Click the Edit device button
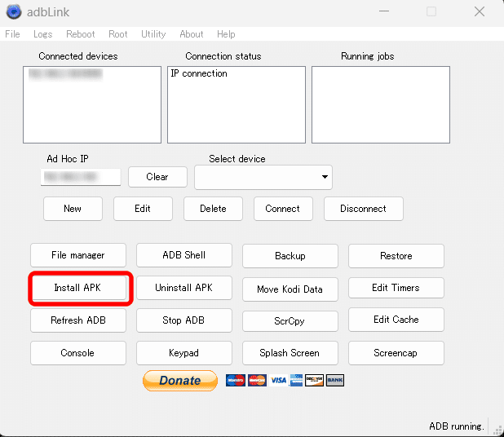 [x=143, y=209]
